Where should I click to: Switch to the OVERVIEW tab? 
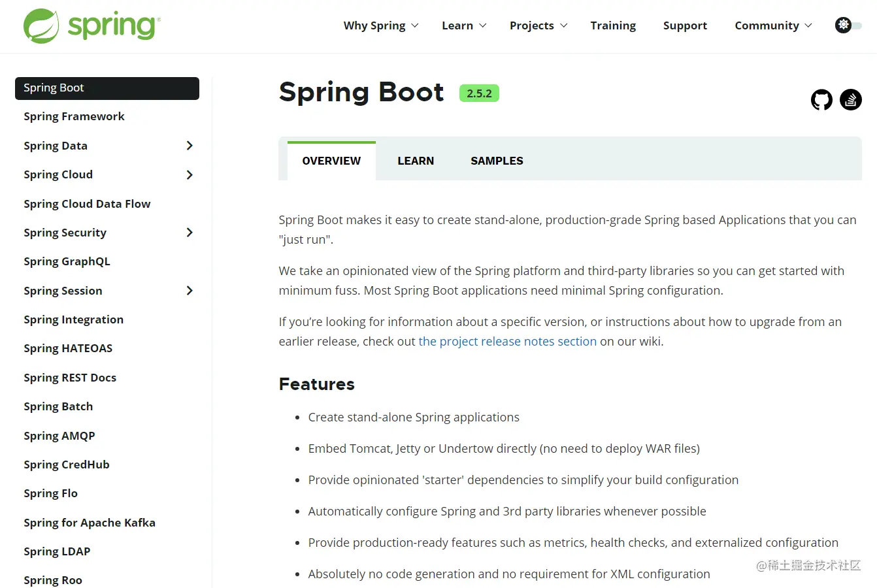click(331, 161)
